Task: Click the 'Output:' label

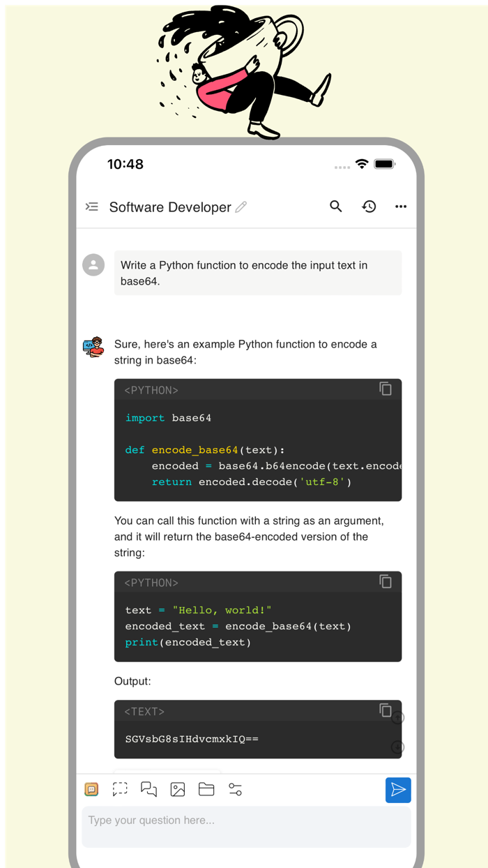Action: tap(132, 681)
